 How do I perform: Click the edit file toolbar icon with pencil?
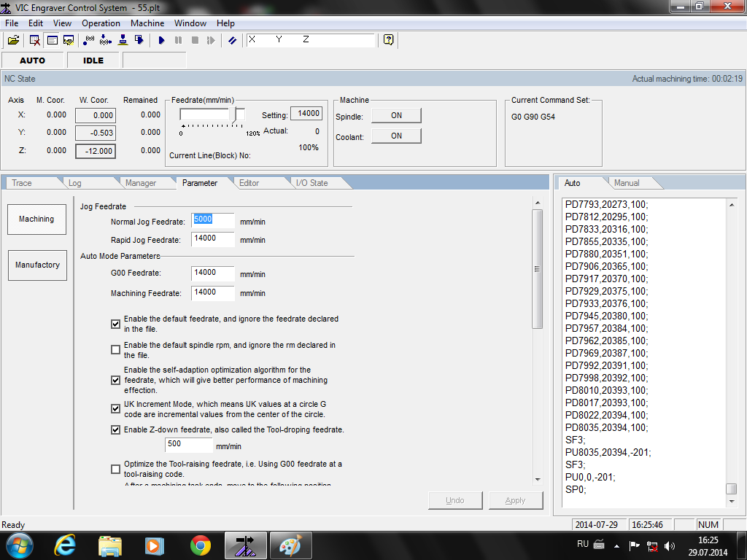(x=69, y=41)
